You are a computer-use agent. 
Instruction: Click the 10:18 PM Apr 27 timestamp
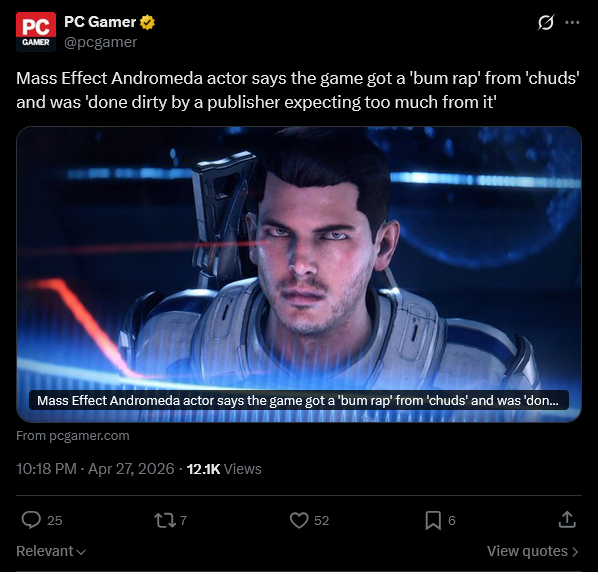point(95,469)
